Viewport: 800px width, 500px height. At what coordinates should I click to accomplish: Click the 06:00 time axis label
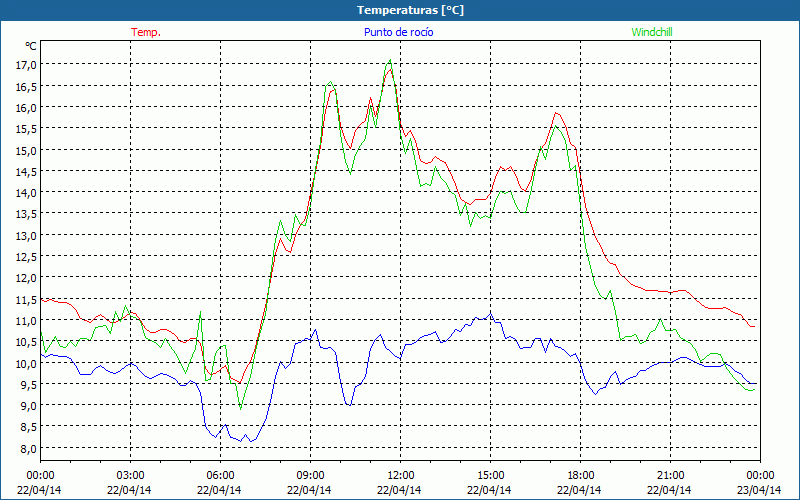click(220, 476)
